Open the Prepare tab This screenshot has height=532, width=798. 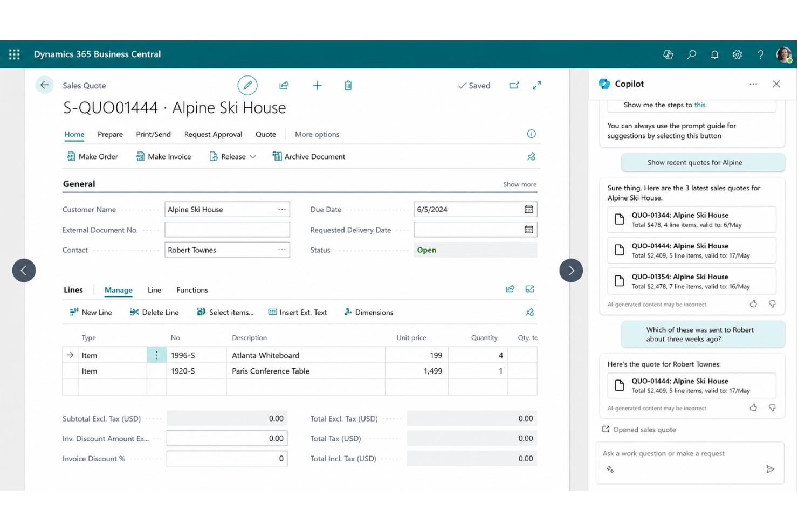pos(110,134)
